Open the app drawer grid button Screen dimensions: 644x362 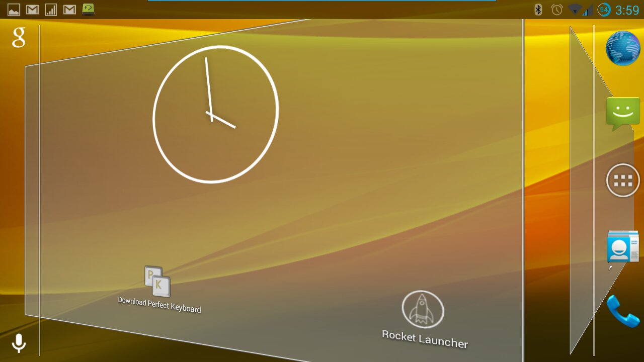tap(623, 180)
